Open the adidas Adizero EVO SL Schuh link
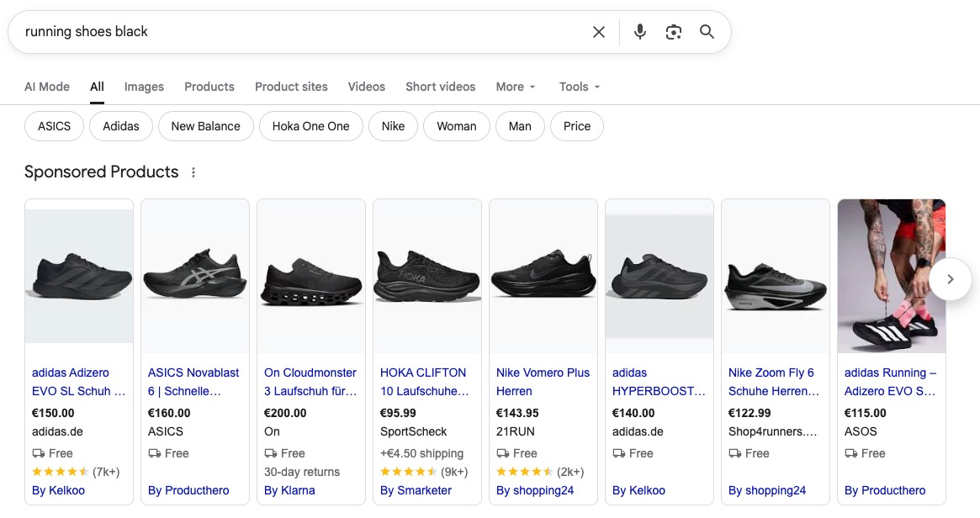The width and height of the screenshot is (980, 518). pyautogui.click(x=79, y=382)
